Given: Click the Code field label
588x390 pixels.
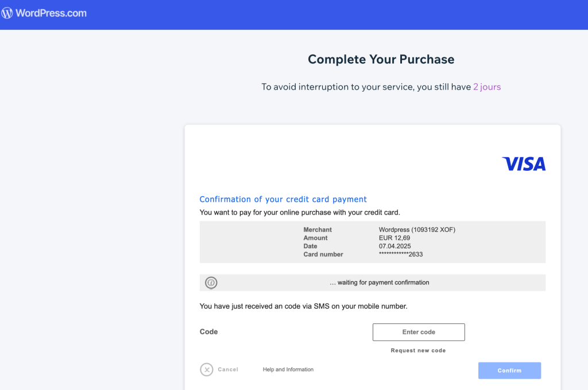Looking at the screenshot, I should coord(208,331).
